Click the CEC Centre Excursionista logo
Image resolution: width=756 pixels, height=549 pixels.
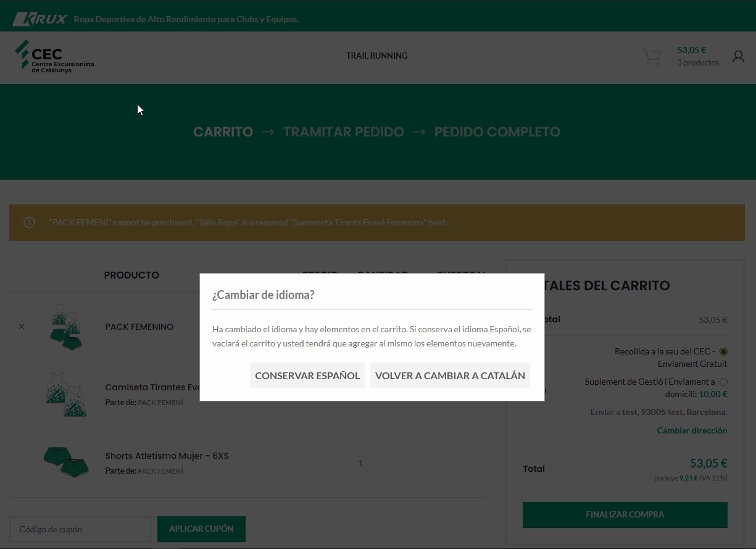(x=54, y=57)
